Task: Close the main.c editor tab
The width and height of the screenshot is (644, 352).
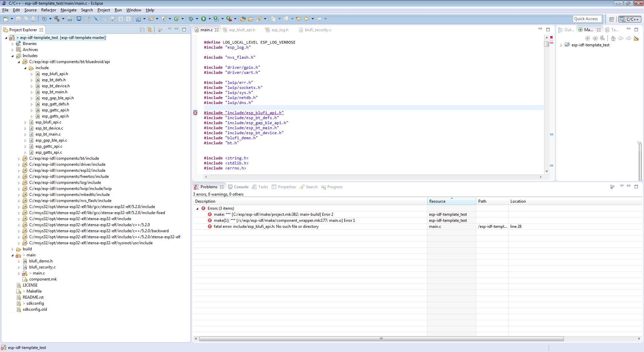Action: pos(217,30)
